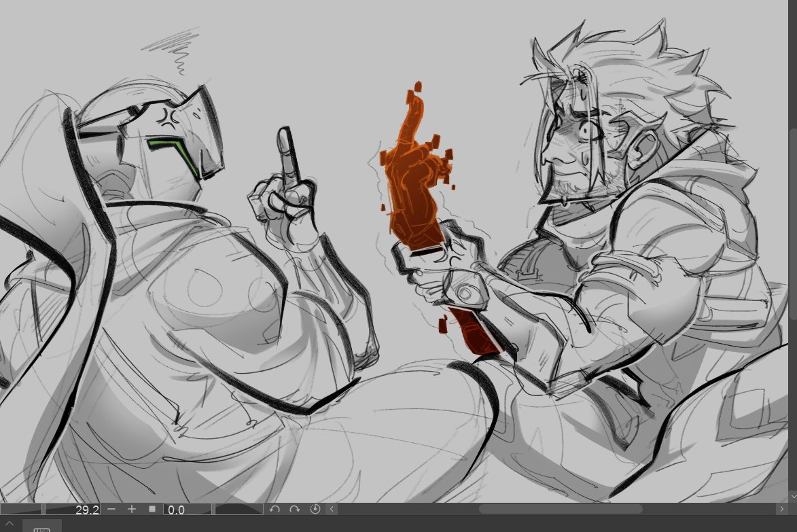Screen dimensions: 797x532
Task: Reset canvas rotation icon
Action: click(x=315, y=509)
